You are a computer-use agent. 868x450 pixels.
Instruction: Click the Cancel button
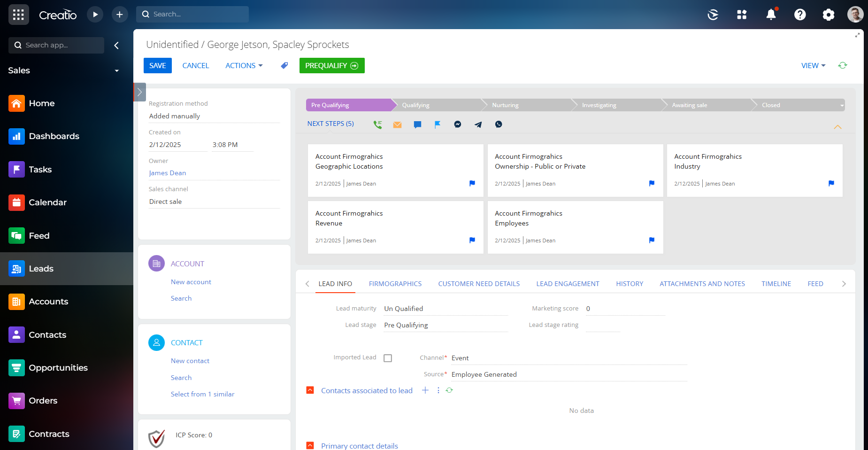point(196,66)
